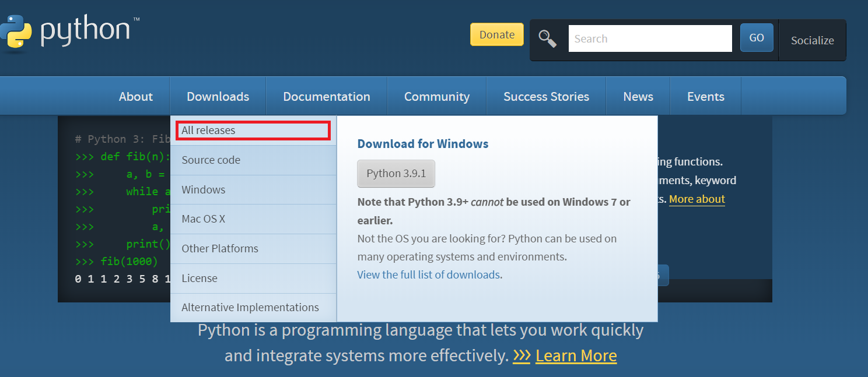Open the Socialize menu
Viewport: 868px width, 377px height.
[x=812, y=40]
